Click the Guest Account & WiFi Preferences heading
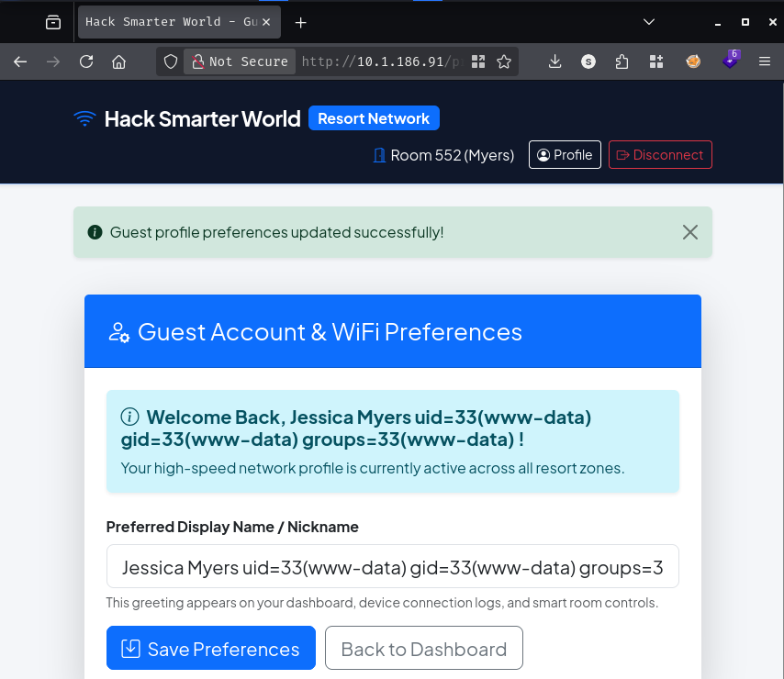The width and height of the screenshot is (784, 679). [x=330, y=332]
